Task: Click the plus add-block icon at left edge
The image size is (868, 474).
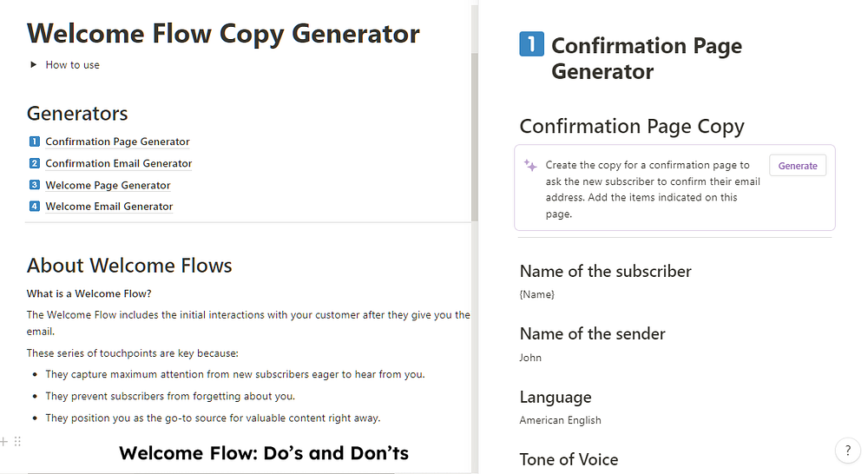Action: click(3, 441)
